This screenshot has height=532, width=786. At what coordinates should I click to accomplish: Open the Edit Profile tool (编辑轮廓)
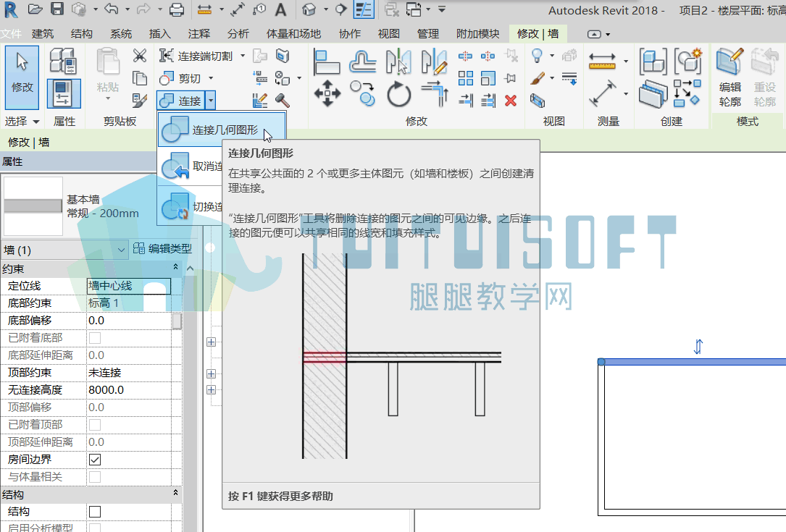tap(730, 77)
